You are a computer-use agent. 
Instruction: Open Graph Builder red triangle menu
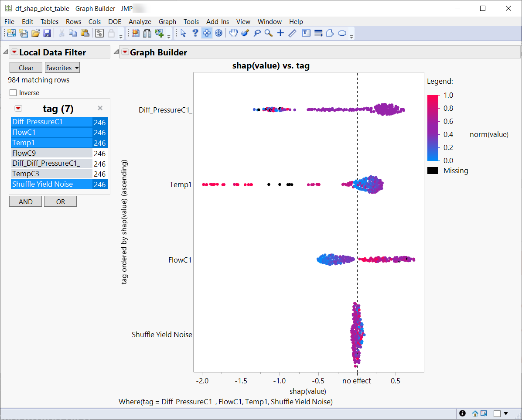tap(125, 52)
